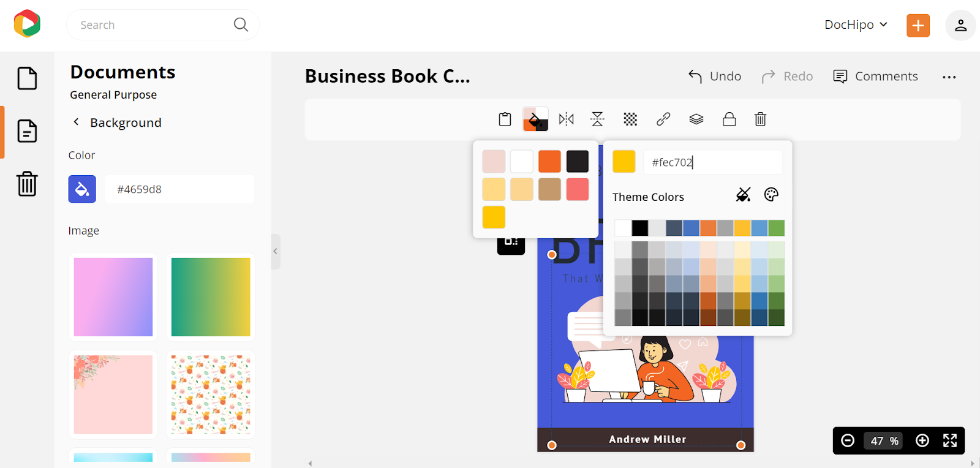
Task: Open the transparency checkerboard tool
Action: (x=630, y=119)
